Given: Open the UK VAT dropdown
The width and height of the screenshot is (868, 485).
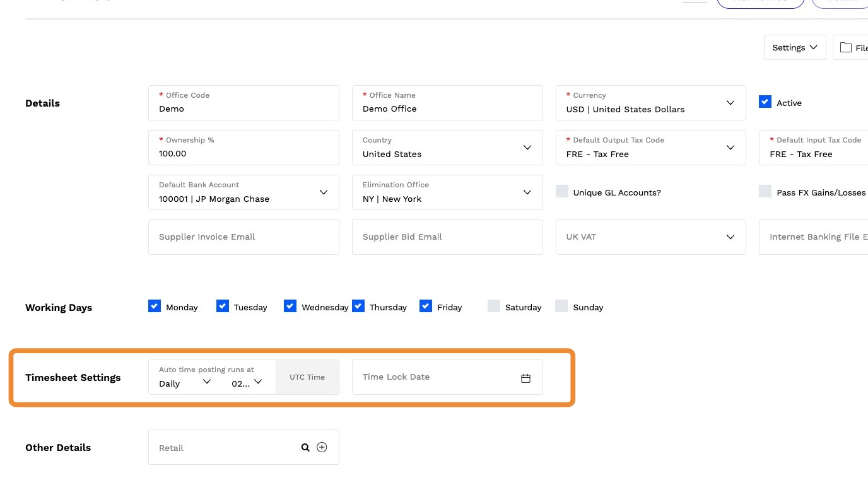Looking at the screenshot, I should point(730,237).
